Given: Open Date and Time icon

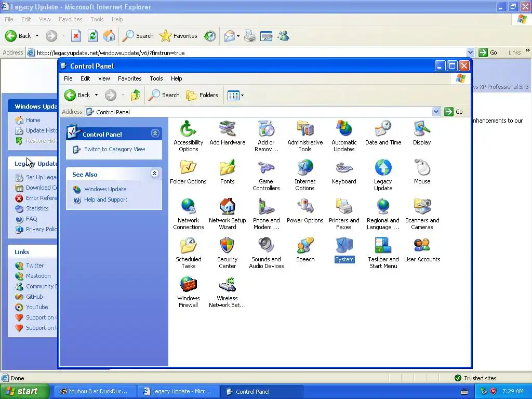Looking at the screenshot, I should tap(383, 133).
